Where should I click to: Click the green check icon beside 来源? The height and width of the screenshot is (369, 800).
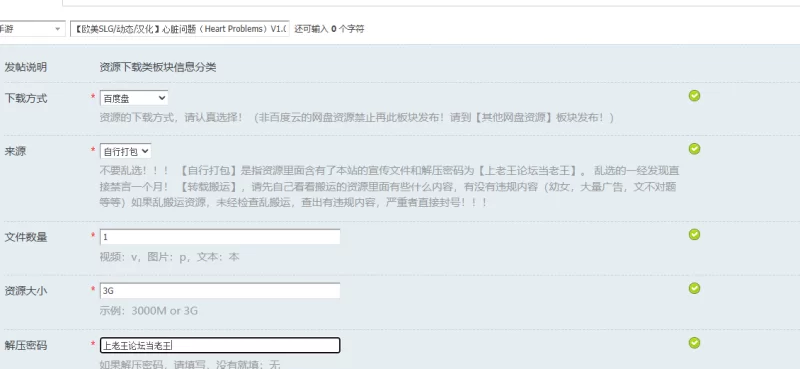tap(694, 149)
